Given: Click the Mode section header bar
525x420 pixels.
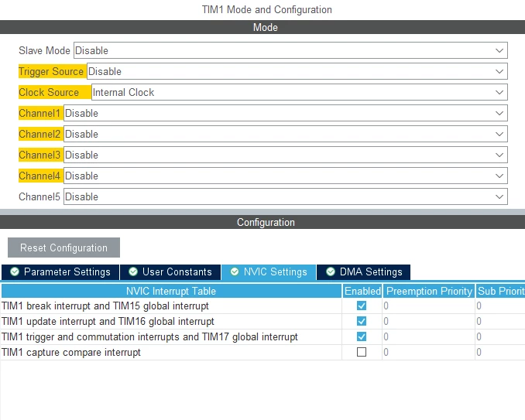Looking at the screenshot, I should tap(262, 27).
